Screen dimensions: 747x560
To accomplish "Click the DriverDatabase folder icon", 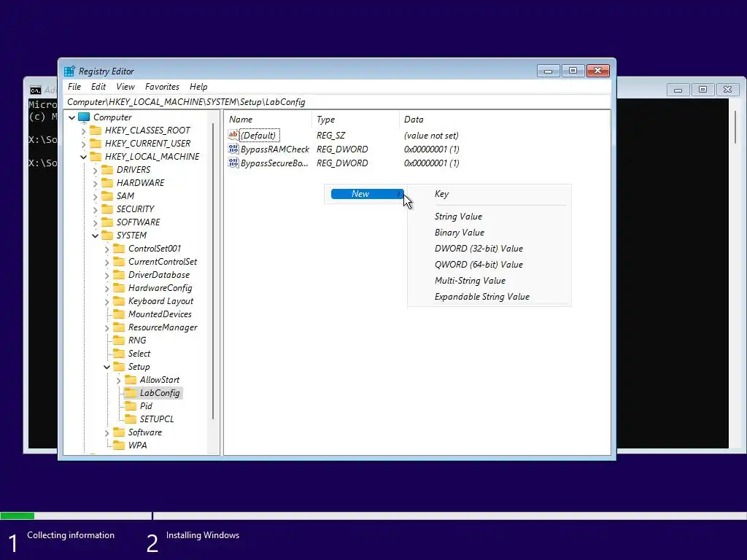I will [x=119, y=275].
